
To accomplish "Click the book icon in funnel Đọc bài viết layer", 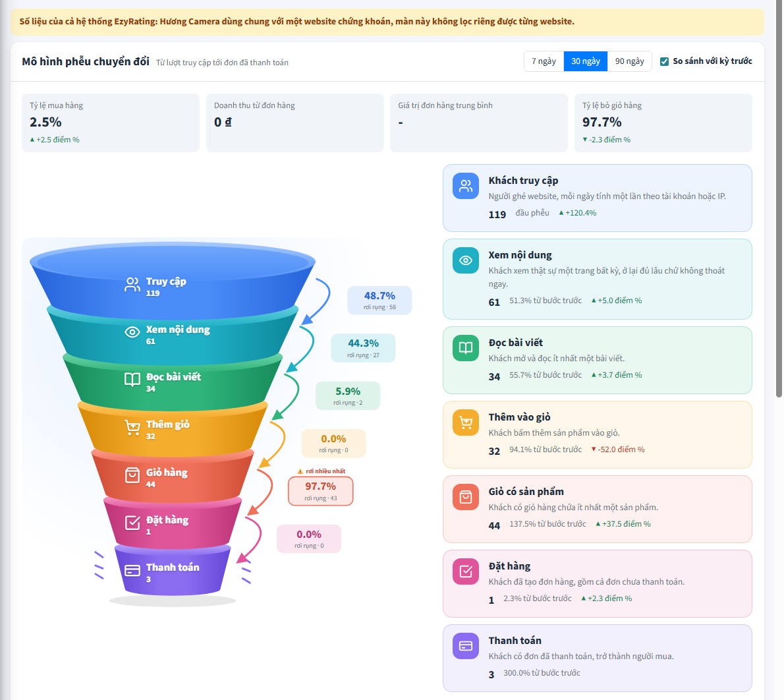I will pos(132,380).
